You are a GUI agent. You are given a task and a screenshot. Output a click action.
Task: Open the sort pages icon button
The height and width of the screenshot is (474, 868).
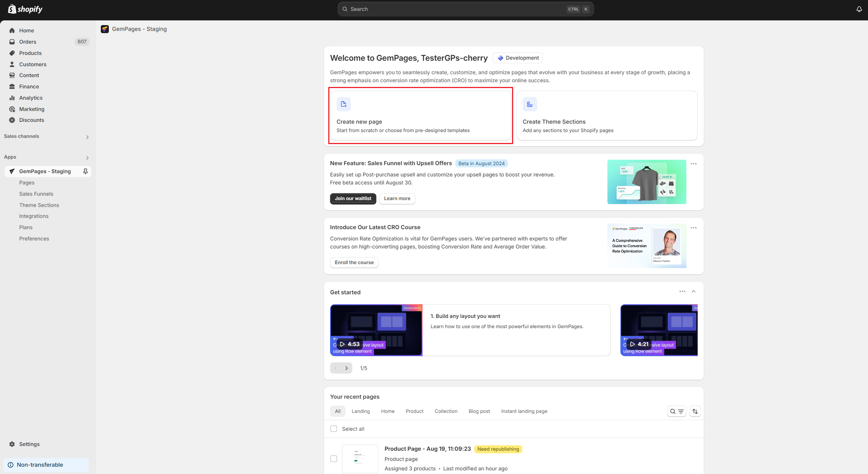pyautogui.click(x=695, y=411)
